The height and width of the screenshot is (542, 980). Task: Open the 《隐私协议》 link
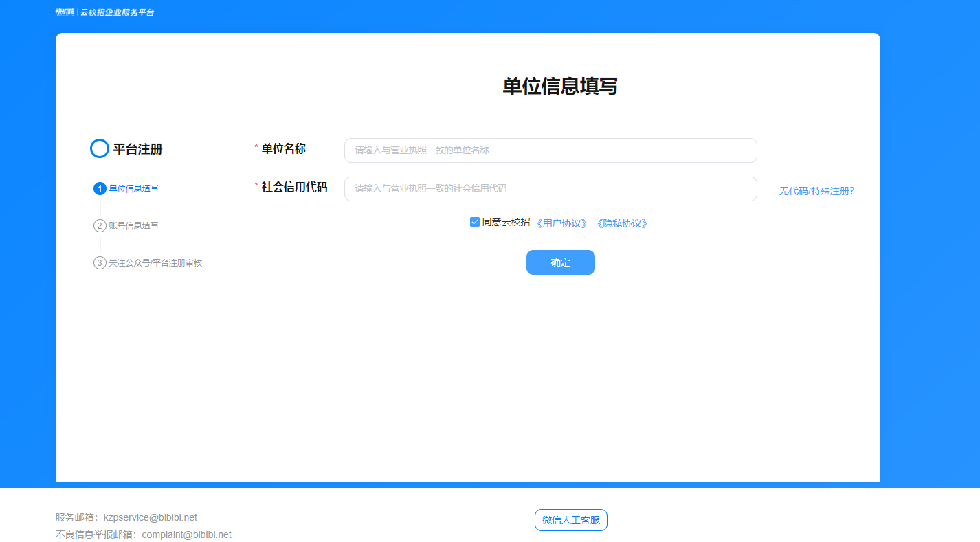click(x=622, y=223)
